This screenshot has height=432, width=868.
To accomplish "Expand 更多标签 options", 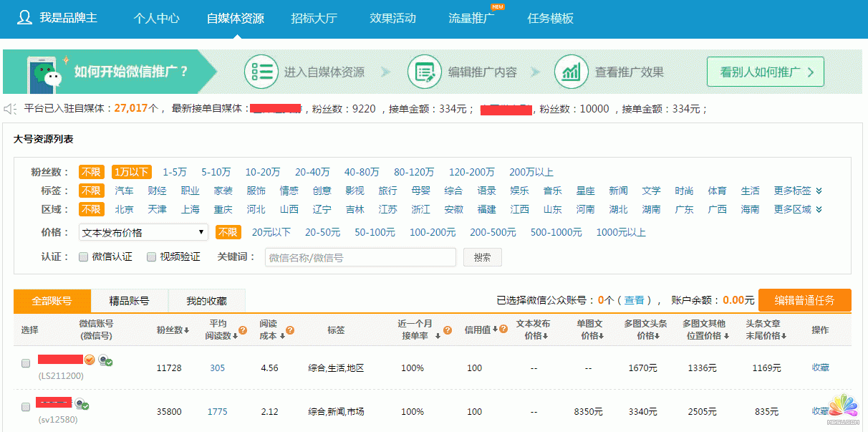I will tap(794, 191).
